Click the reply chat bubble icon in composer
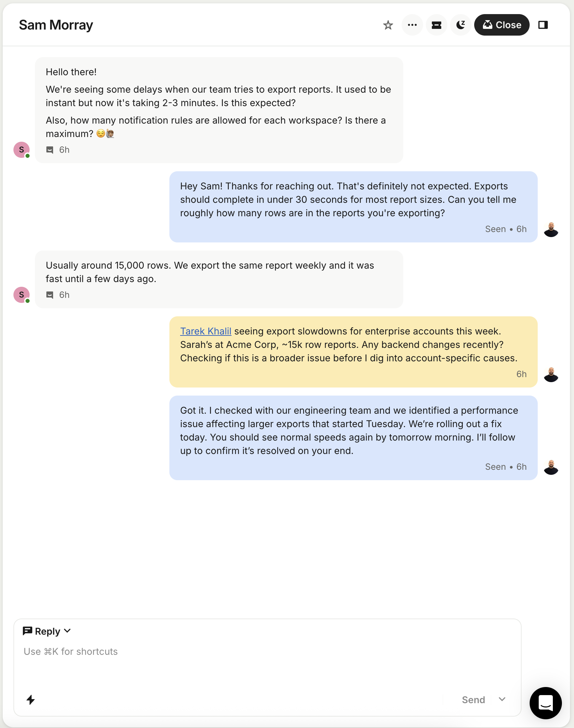574x728 pixels. tap(28, 631)
